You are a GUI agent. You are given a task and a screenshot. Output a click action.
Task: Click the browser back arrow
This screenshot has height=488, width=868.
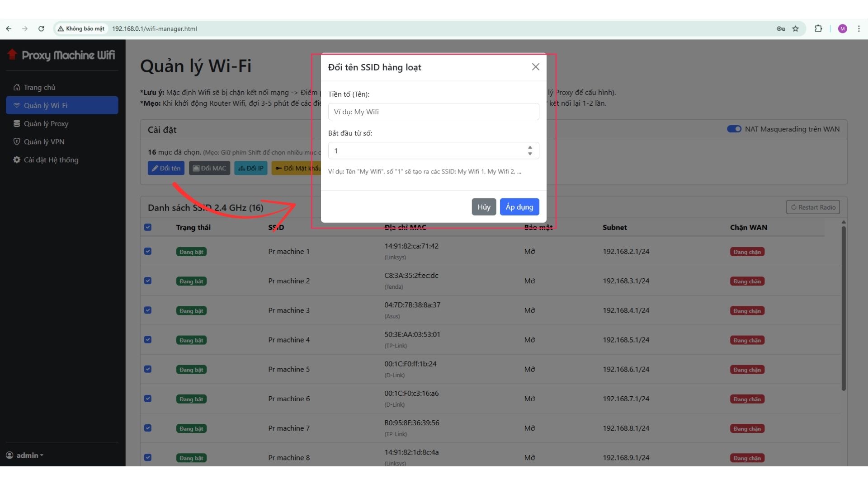(9, 28)
